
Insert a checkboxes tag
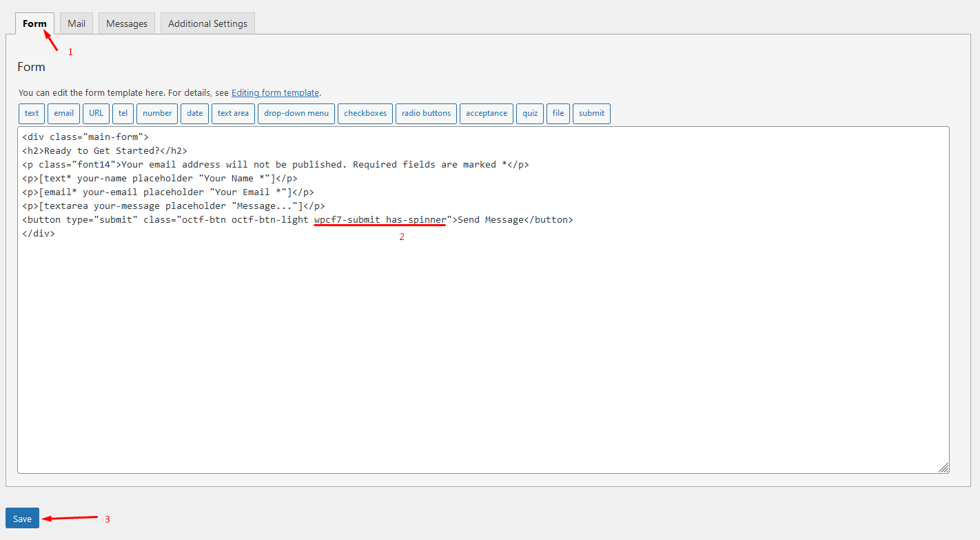click(365, 113)
